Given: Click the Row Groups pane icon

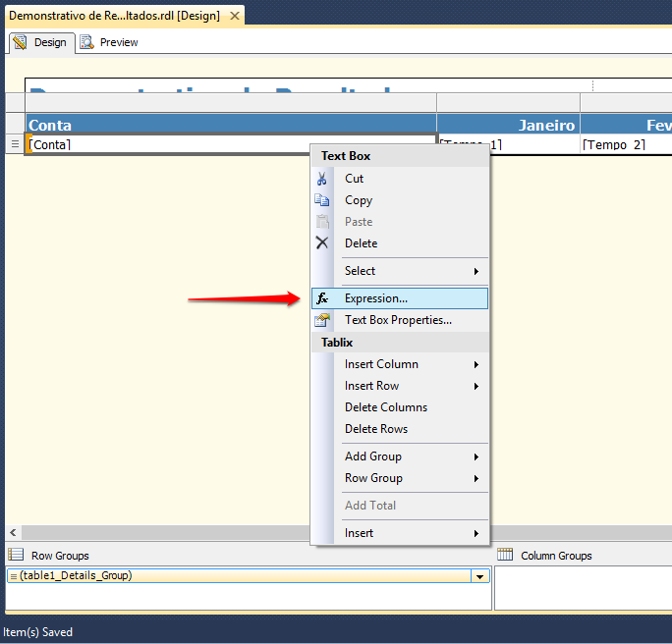Looking at the screenshot, I should (x=16, y=555).
